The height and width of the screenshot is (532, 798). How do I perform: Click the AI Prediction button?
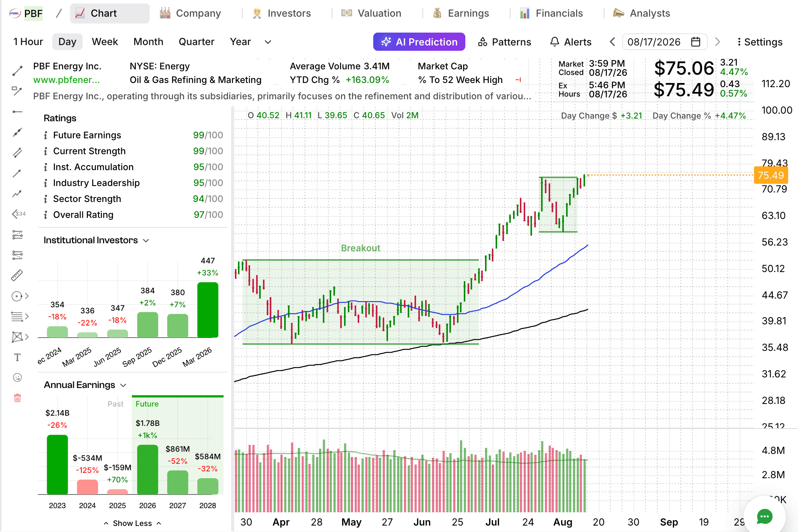coord(419,42)
